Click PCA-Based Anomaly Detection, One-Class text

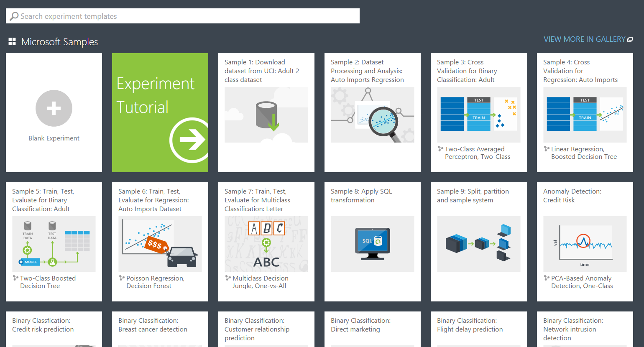click(582, 282)
